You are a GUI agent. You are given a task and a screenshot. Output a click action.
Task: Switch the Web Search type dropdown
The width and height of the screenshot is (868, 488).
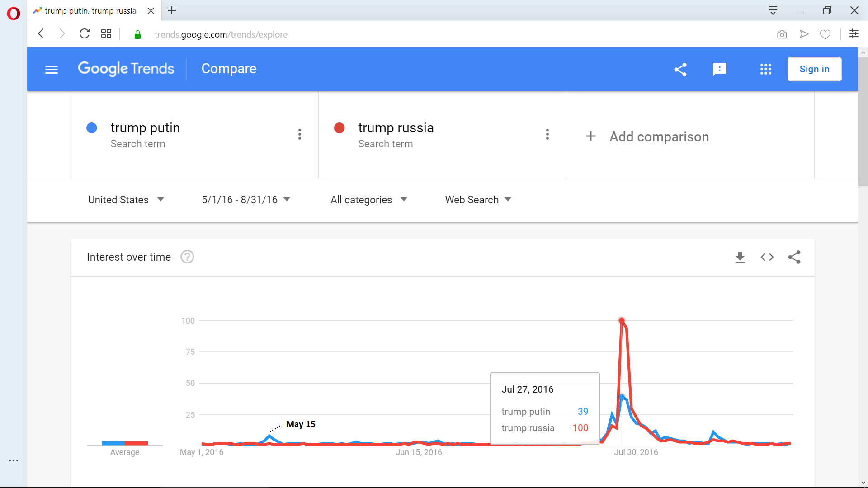pos(478,200)
